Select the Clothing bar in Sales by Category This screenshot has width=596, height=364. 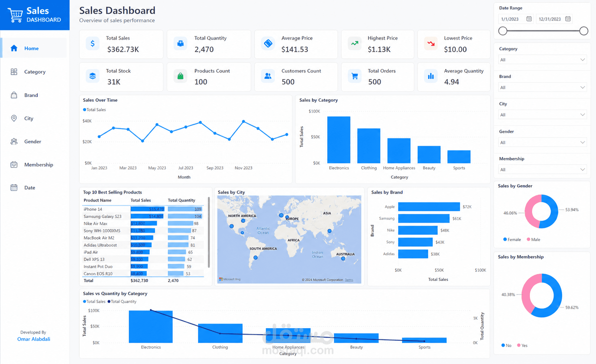pos(369,146)
